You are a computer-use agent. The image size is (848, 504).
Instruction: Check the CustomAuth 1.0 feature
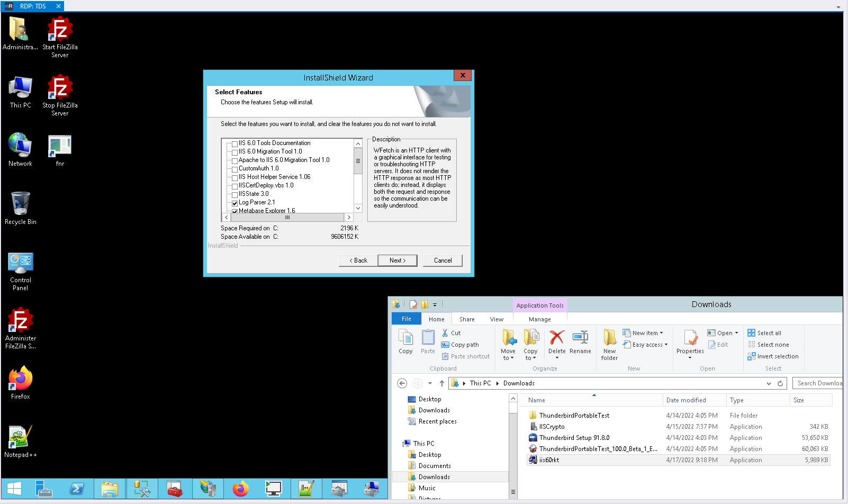click(235, 169)
